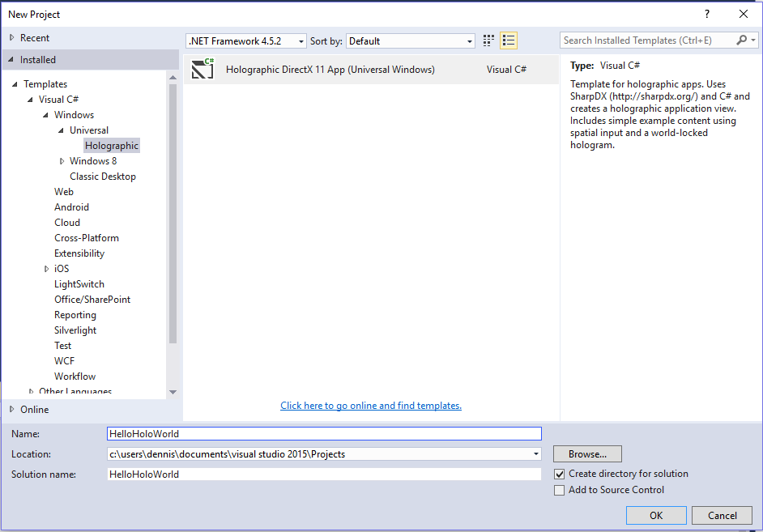Click the tree scrollbar up arrow
This screenshot has width=763, height=532.
pyautogui.click(x=173, y=77)
